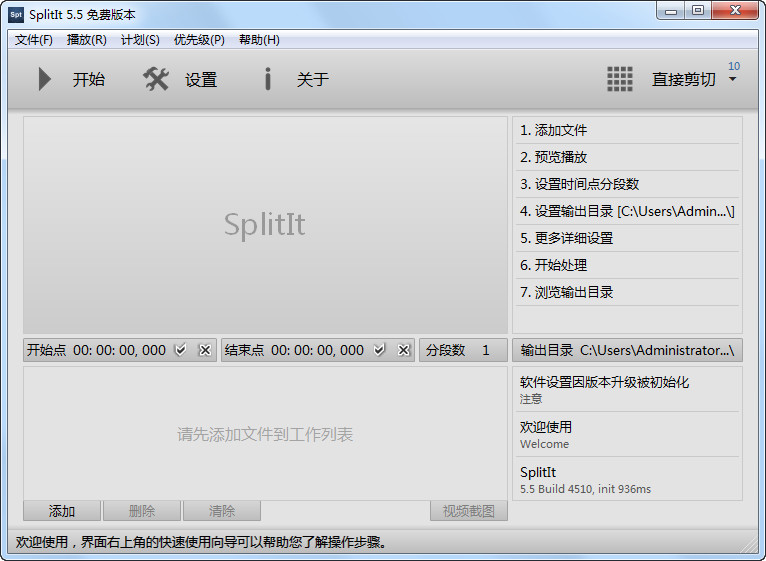Image resolution: width=766 pixels, height=561 pixels.
Task: Open the 帮助(H) menu
Action: (x=259, y=40)
